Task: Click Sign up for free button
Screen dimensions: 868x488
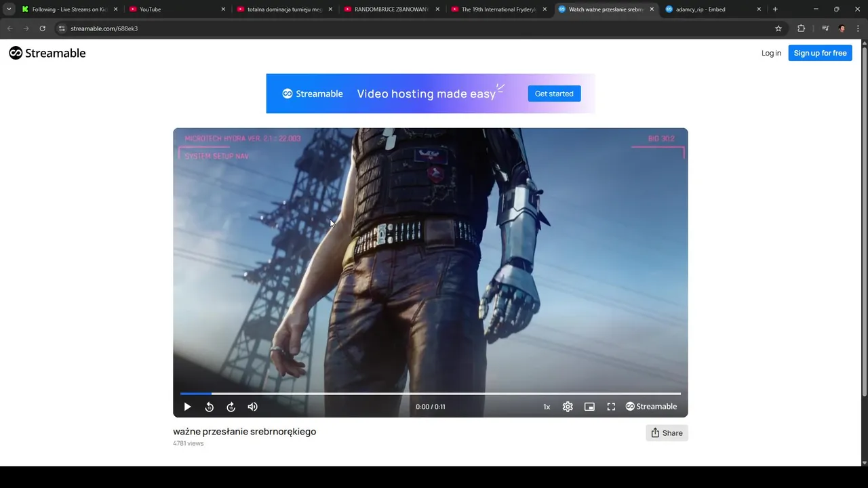Action: pyautogui.click(x=820, y=53)
